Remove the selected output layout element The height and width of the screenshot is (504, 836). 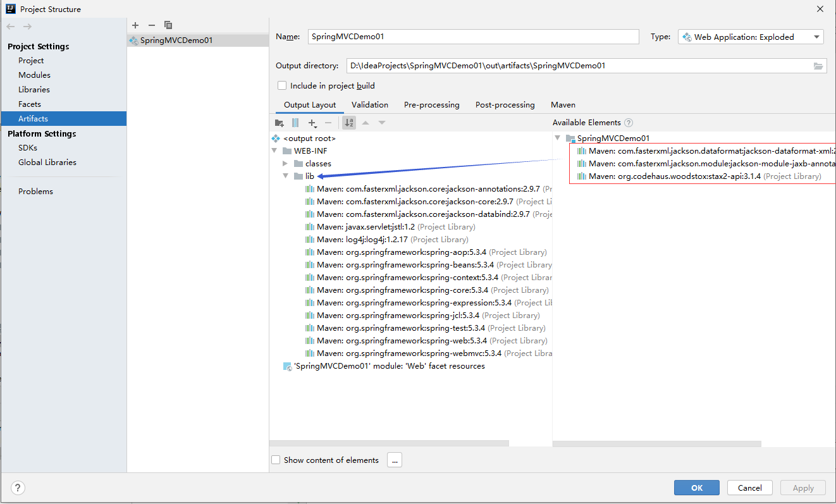click(x=328, y=123)
